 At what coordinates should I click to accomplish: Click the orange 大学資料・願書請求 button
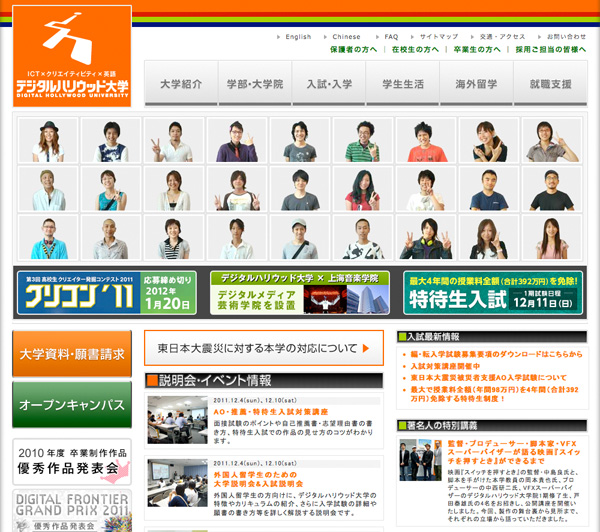(72, 354)
